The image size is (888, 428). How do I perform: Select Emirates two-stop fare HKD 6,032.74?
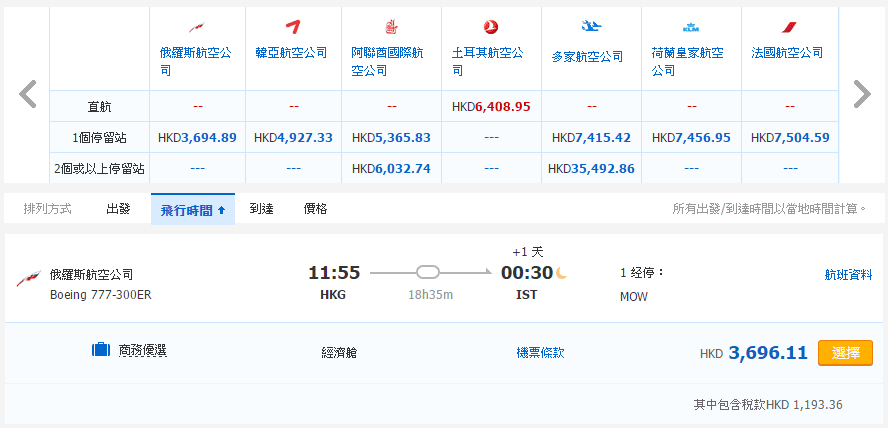coord(391,169)
